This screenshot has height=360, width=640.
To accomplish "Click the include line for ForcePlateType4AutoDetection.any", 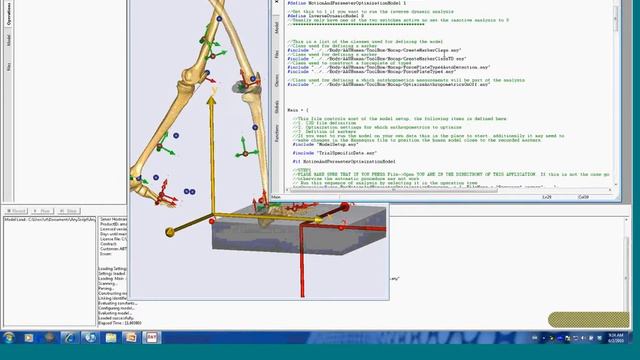I will 389,67.
